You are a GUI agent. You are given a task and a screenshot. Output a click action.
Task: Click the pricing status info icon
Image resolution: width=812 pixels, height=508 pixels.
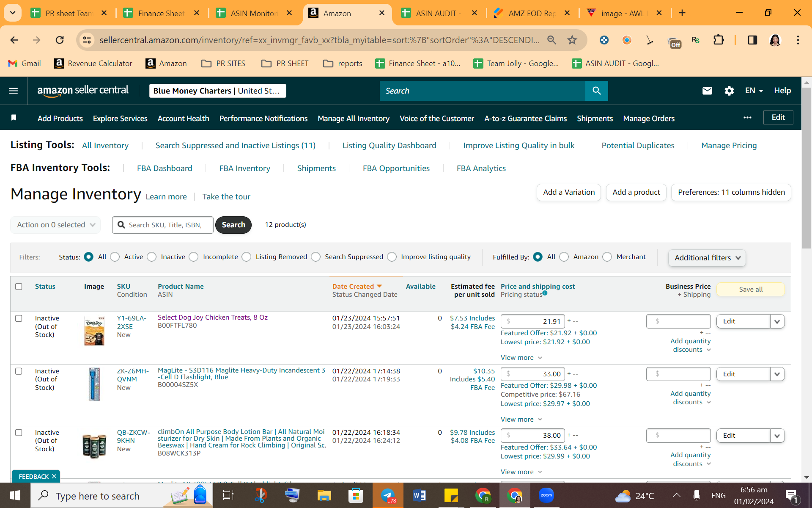[x=545, y=293]
